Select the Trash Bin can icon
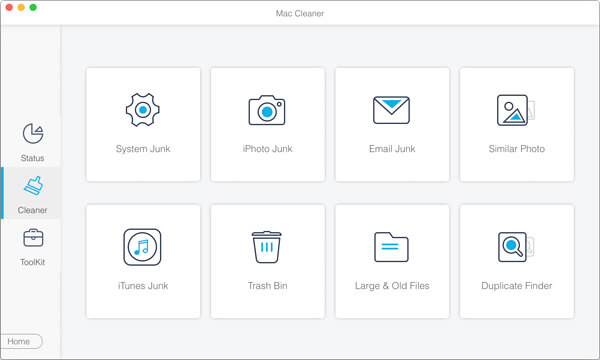Image resolution: width=600 pixels, height=360 pixels. tap(267, 247)
